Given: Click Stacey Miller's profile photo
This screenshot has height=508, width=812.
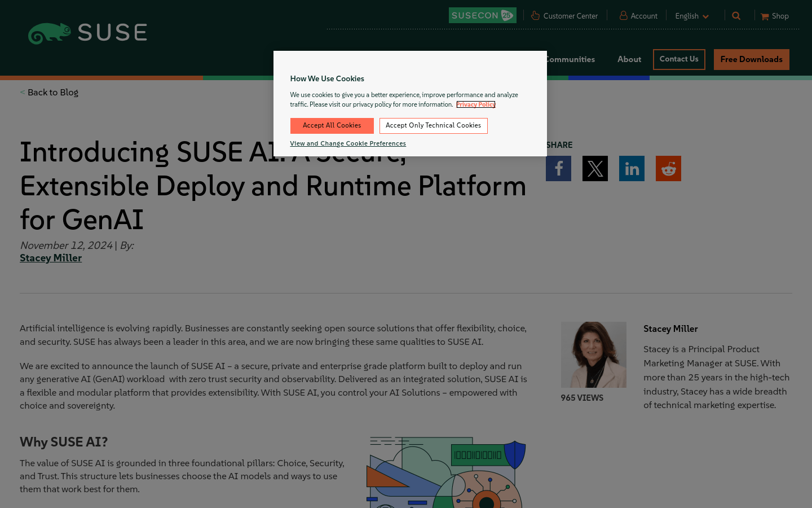Looking at the screenshot, I should [x=593, y=354].
